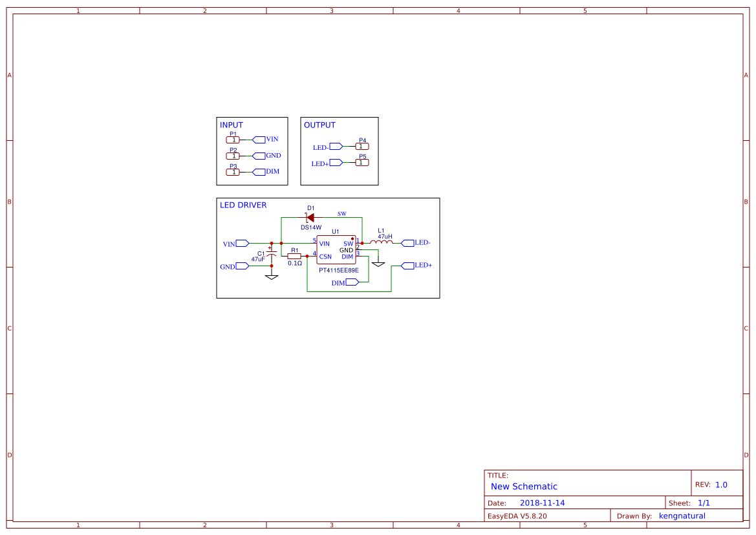Click the OUTPUT block title text
Screen dimensions: 756x535
[320, 125]
